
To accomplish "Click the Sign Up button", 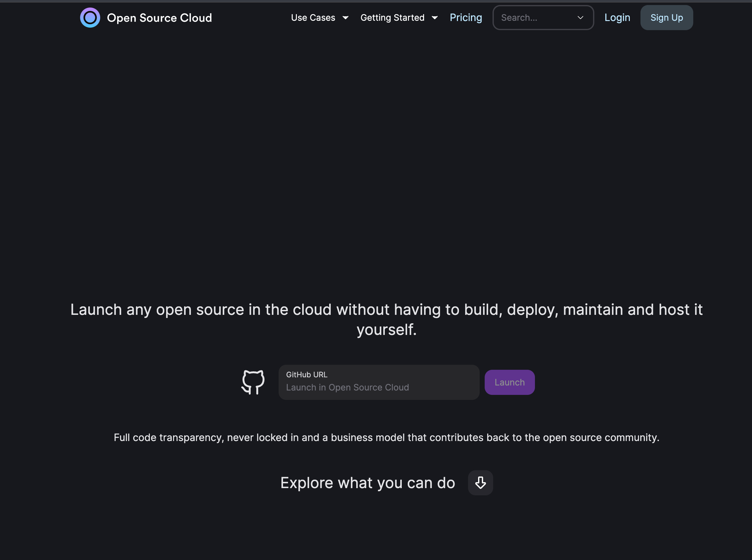I will (667, 18).
